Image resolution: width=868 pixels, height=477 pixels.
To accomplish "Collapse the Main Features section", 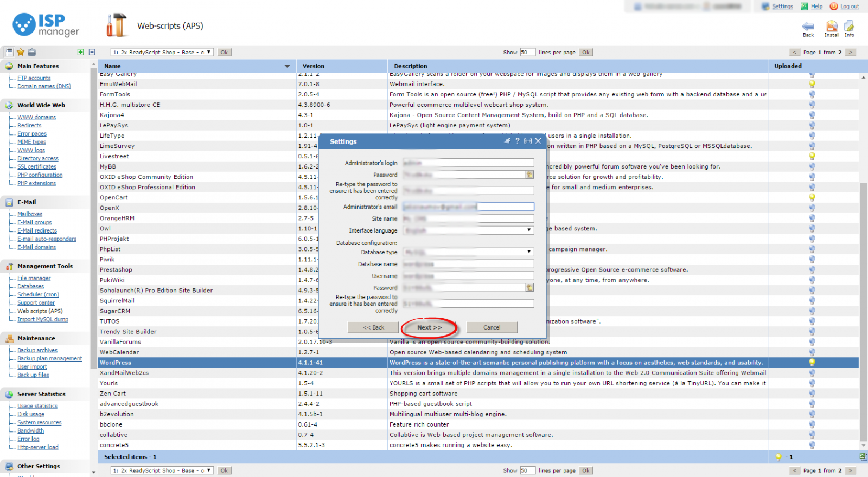I will point(46,66).
